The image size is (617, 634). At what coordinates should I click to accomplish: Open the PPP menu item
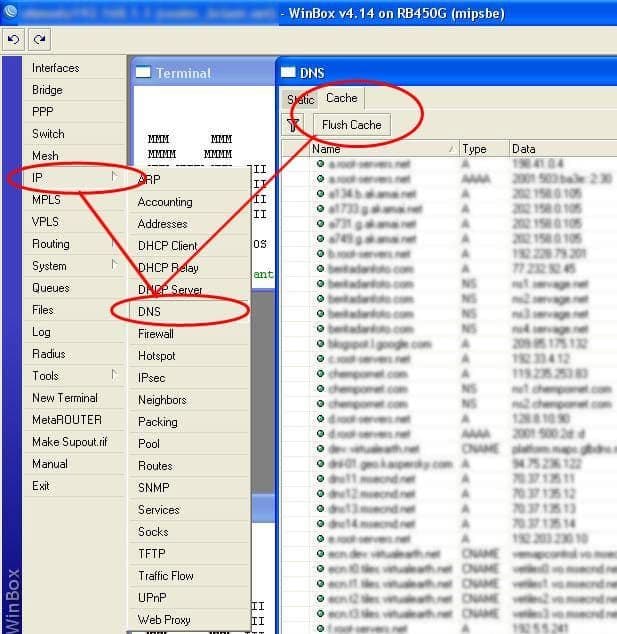[x=74, y=112]
